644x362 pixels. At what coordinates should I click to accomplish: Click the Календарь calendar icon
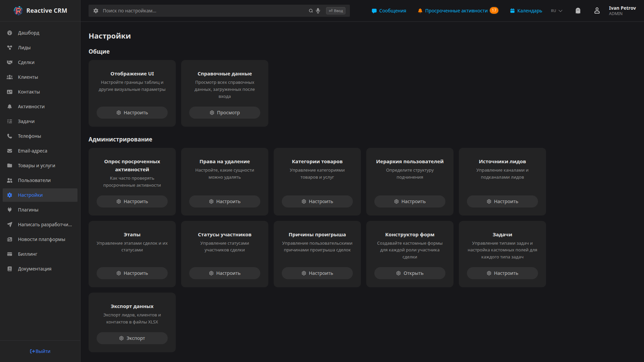coord(512,11)
